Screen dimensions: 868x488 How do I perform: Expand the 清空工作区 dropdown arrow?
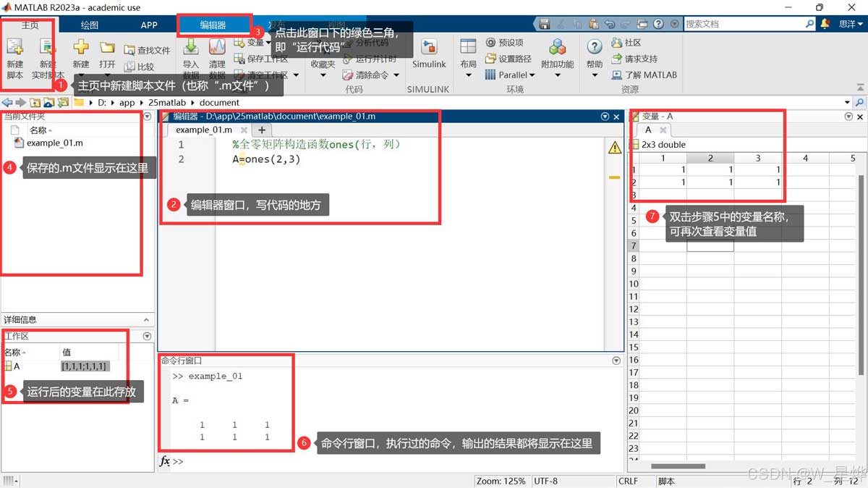click(295, 75)
